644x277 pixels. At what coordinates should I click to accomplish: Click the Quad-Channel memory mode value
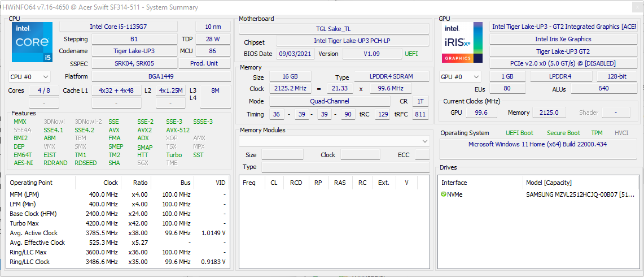tap(330, 101)
